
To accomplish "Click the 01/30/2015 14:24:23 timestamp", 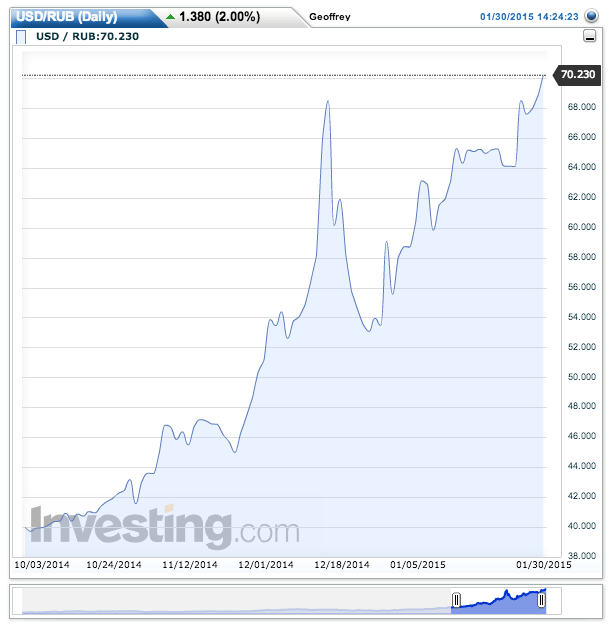I will point(530,16).
